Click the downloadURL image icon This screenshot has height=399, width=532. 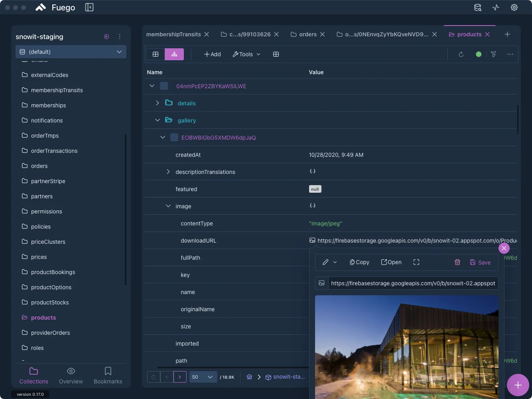click(x=312, y=240)
